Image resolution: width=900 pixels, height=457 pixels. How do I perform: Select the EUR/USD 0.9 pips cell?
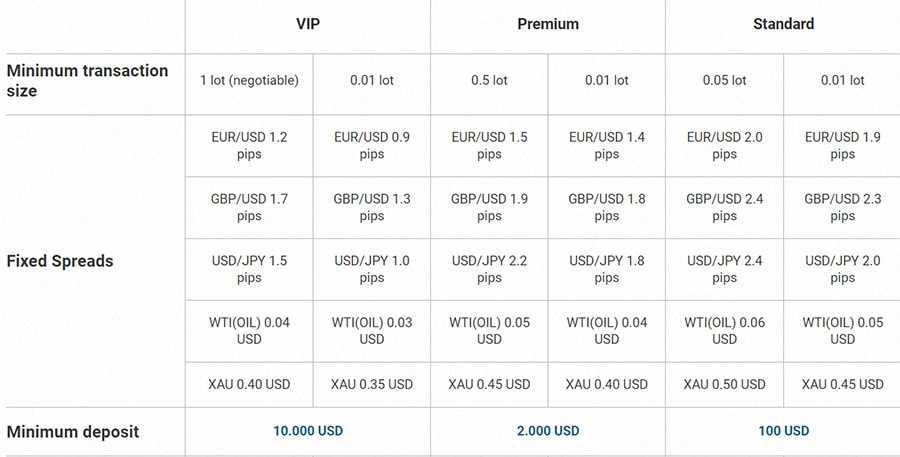372,146
